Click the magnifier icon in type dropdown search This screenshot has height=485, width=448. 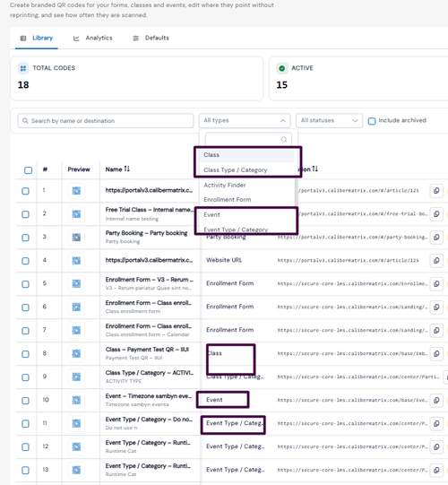284,140
